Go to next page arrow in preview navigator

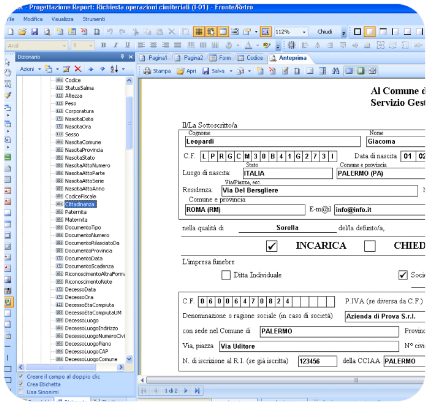186,390
